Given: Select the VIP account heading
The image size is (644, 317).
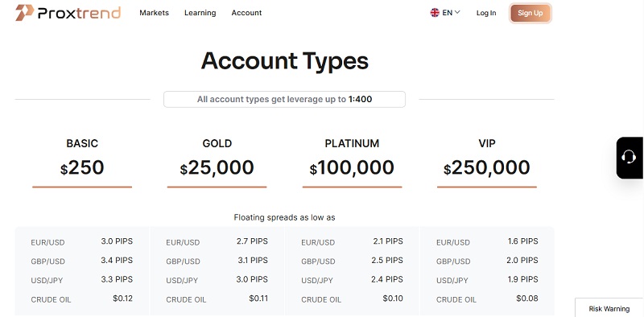Looking at the screenshot, I should 487,143.
